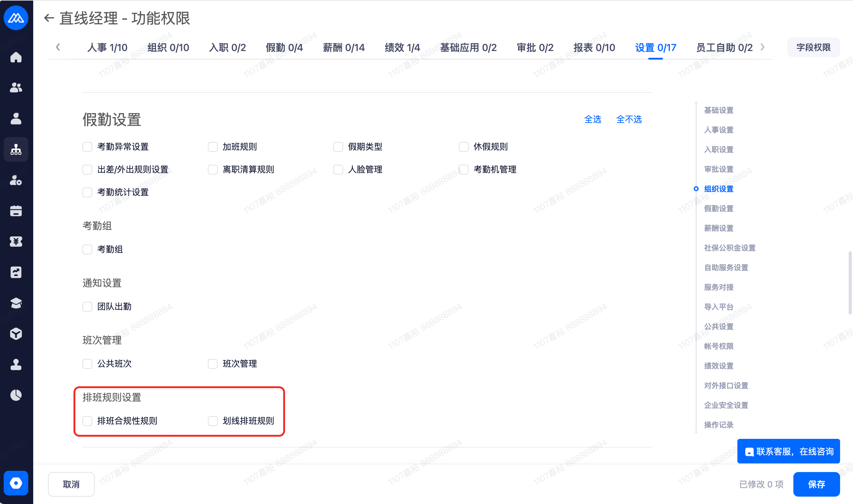Click the back arrow beside 直线经理

[x=49, y=18]
